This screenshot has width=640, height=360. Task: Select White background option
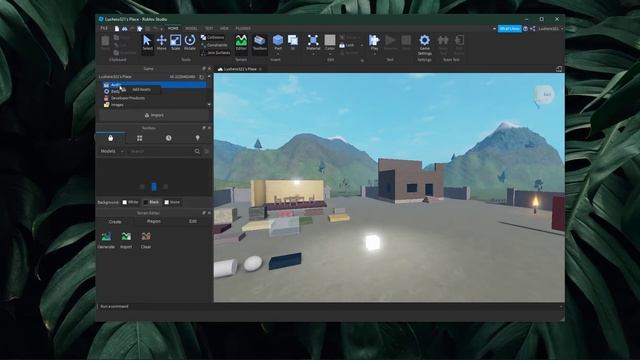pyautogui.click(x=131, y=202)
